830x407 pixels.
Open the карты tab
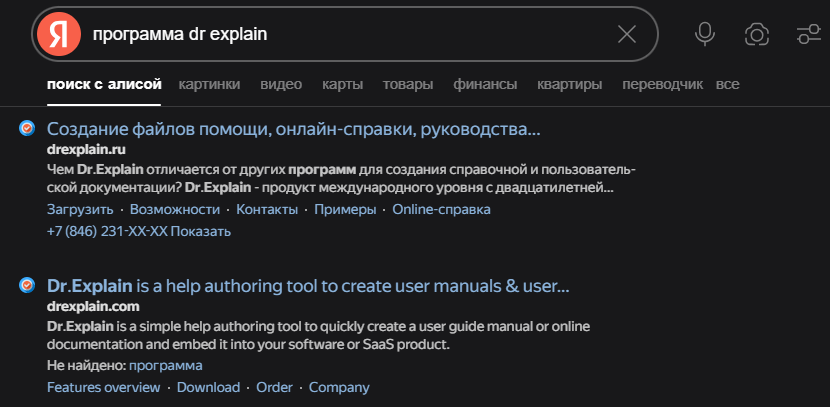click(x=342, y=84)
